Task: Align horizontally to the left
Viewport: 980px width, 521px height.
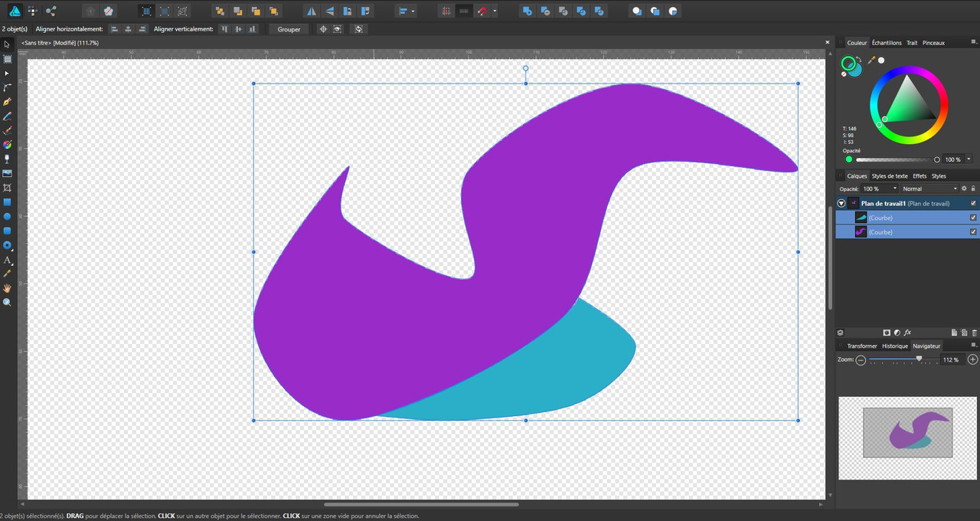Action: pyautogui.click(x=114, y=29)
